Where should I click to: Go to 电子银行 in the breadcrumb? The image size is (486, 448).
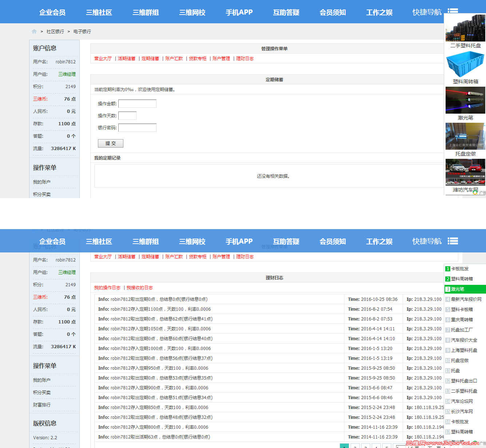coord(82,32)
